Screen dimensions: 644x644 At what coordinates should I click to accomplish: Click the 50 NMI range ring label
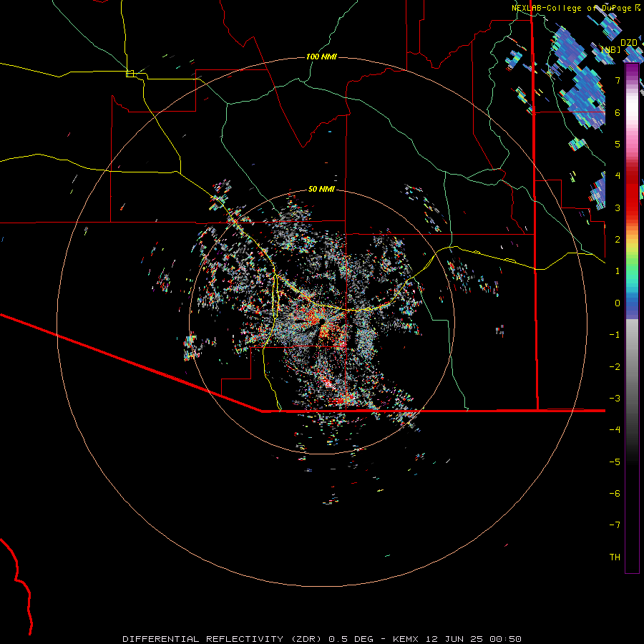pyautogui.click(x=321, y=189)
